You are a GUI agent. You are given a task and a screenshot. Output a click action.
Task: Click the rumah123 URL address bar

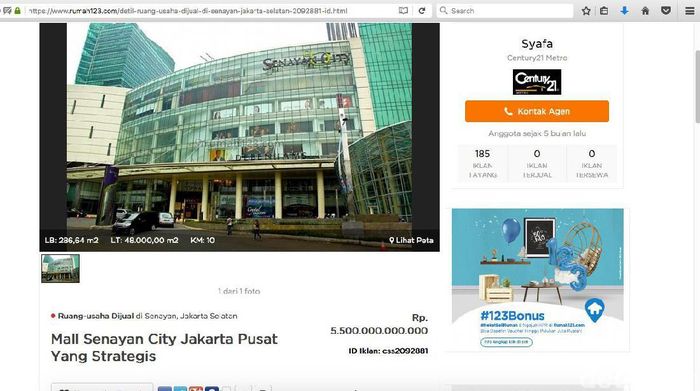point(210,11)
